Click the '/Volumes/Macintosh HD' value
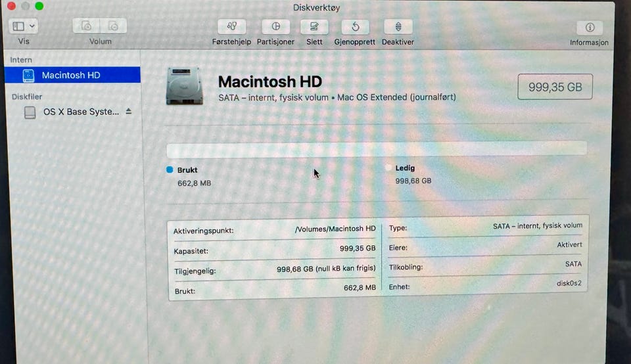Viewport: 631px width, 364px height. [335, 229]
